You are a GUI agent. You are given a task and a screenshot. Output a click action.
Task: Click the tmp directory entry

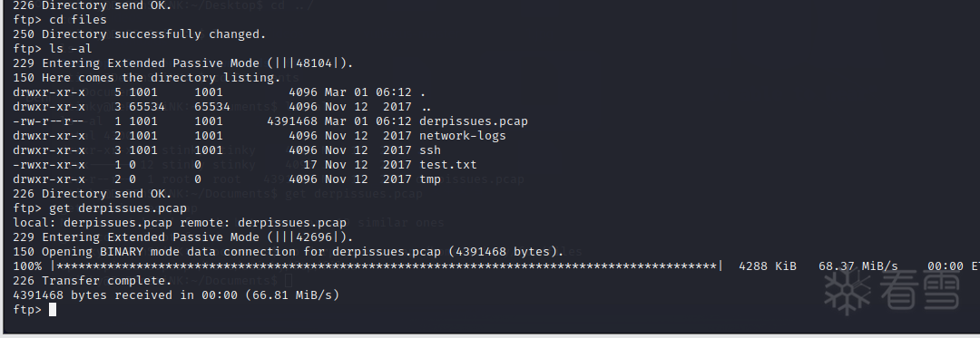(x=430, y=179)
